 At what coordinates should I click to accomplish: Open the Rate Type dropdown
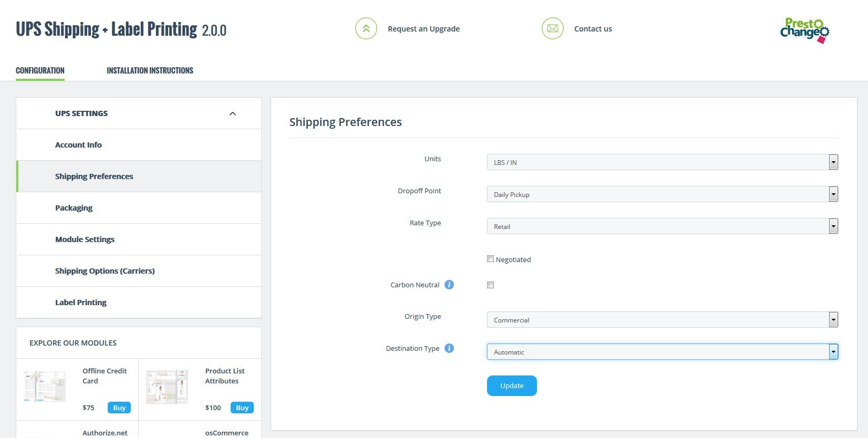(x=663, y=226)
